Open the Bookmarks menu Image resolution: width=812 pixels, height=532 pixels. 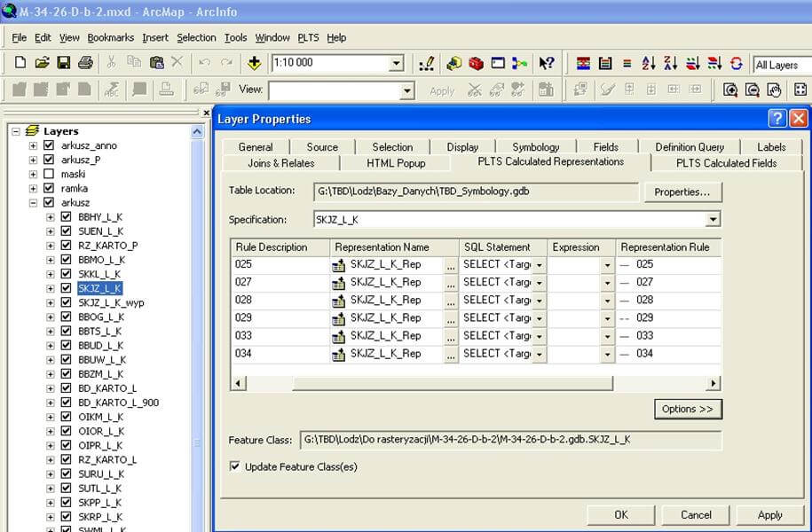point(110,38)
